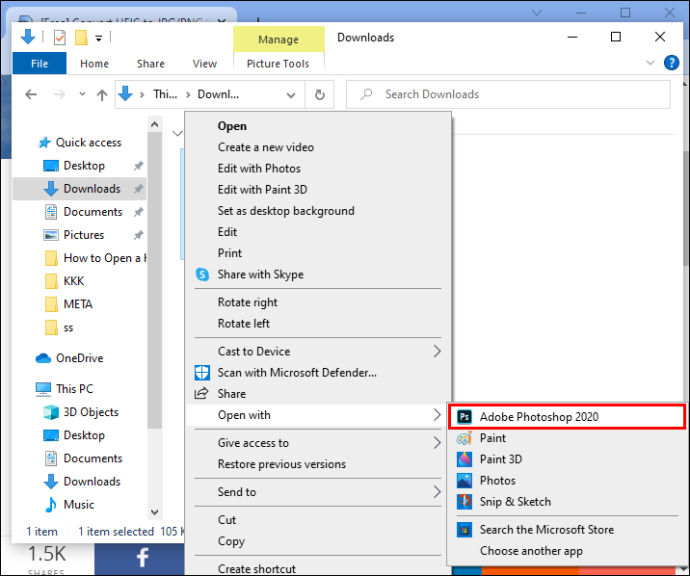Expand the ribbon with the chevron

coord(650,63)
